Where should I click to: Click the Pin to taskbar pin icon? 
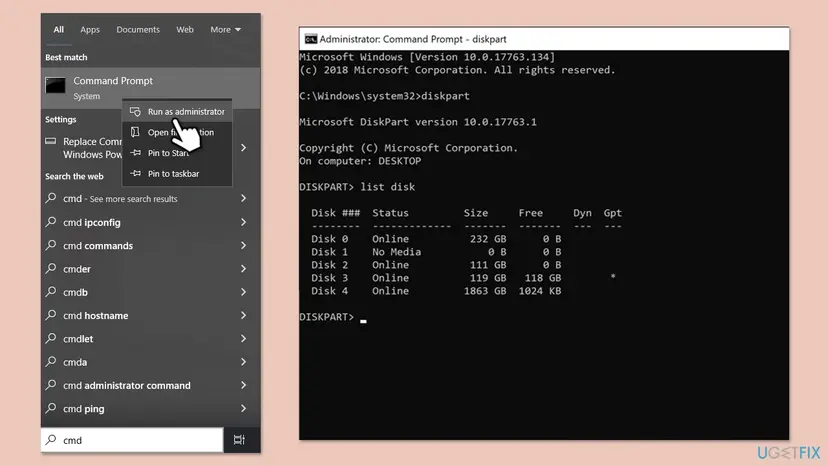[136, 173]
